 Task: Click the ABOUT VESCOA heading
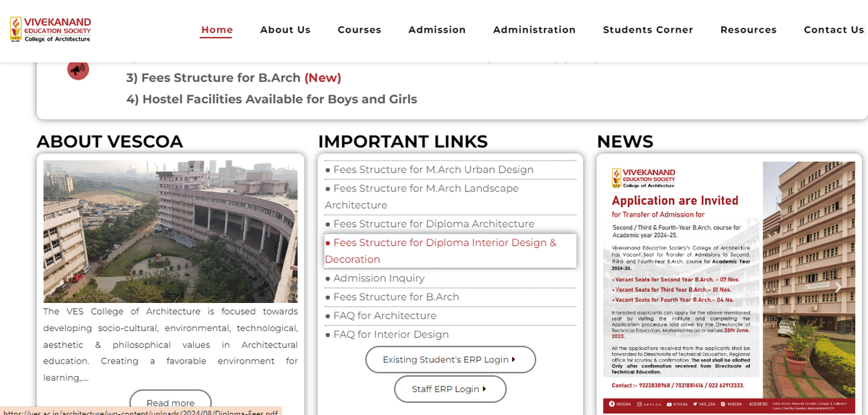(x=110, y=142)
